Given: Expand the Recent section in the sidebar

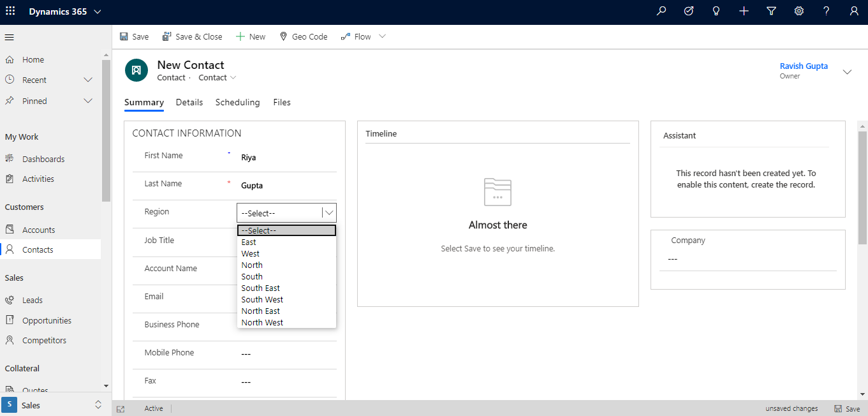Looking at the screenshot, I should coord(88,79).
